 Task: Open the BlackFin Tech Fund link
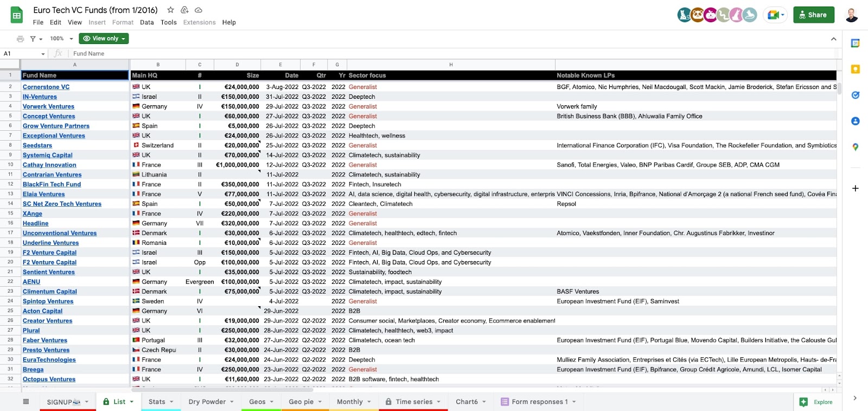coord(52,185)
